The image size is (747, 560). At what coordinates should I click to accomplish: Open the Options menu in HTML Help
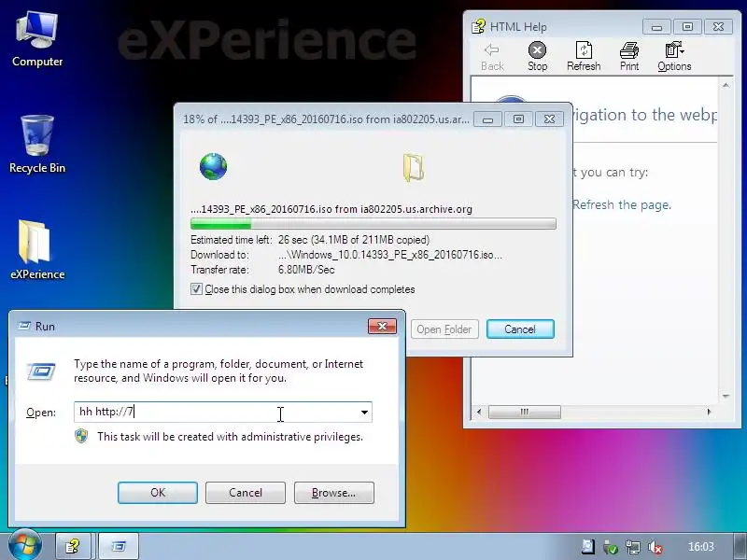tap(674, 57)
